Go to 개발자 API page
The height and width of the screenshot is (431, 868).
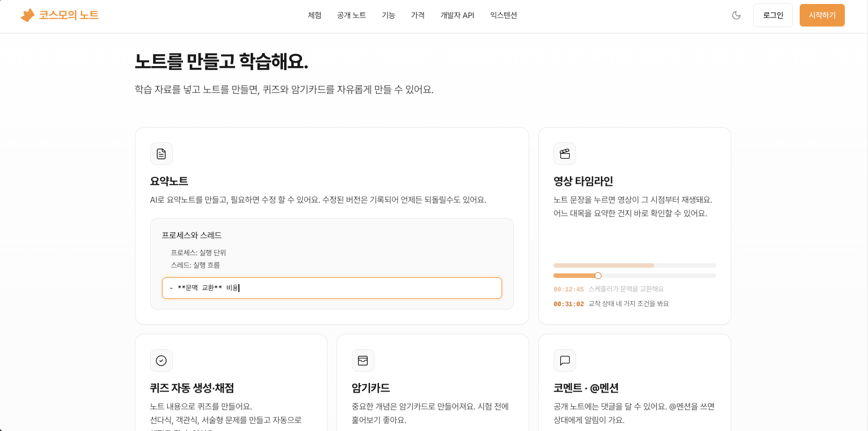click(457, 15)
